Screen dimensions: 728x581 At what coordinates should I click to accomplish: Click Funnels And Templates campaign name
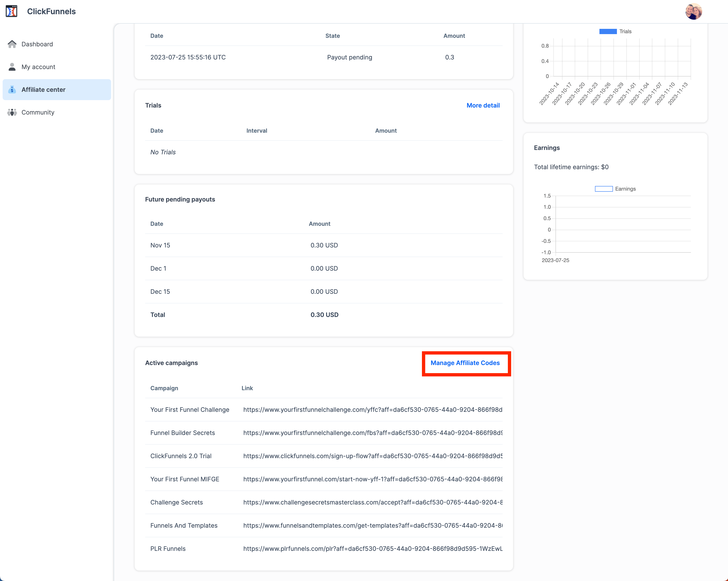coord(184,525)
